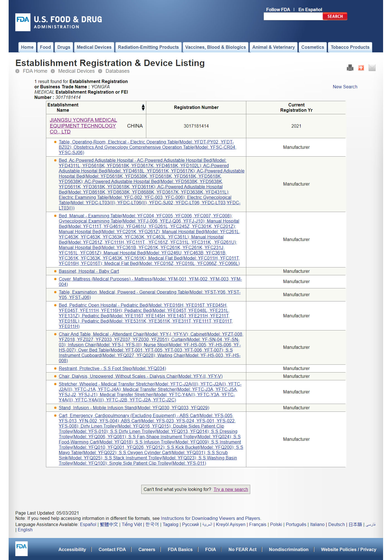Select Tagalog language link
The width and height of the screenshot is (392, 560).
[x=171, y=524]
